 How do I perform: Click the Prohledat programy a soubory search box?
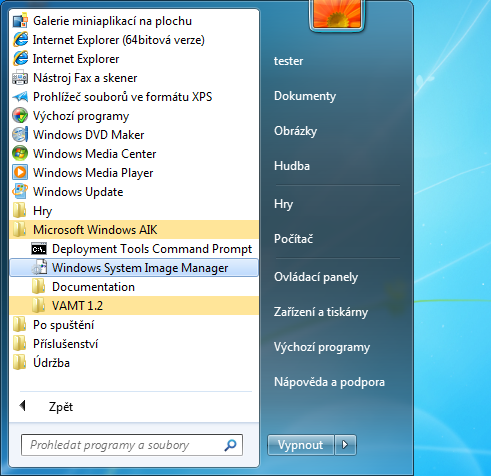132,445
